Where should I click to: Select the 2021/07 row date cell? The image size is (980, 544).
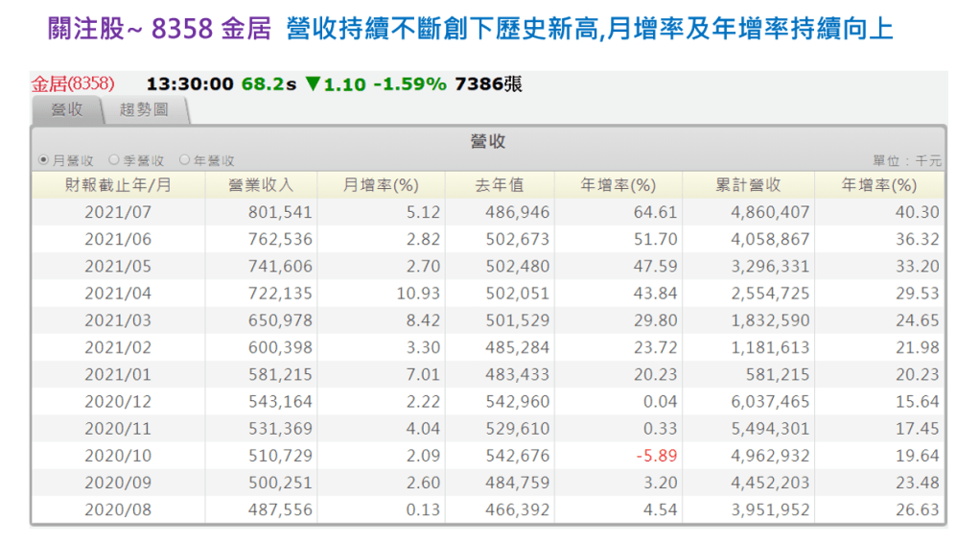click(x=118, y=212)
